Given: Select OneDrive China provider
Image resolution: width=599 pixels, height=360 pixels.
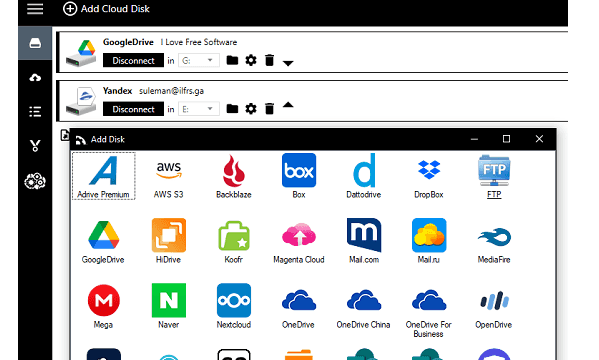Looking at the screenshot, I should (364, 306).
